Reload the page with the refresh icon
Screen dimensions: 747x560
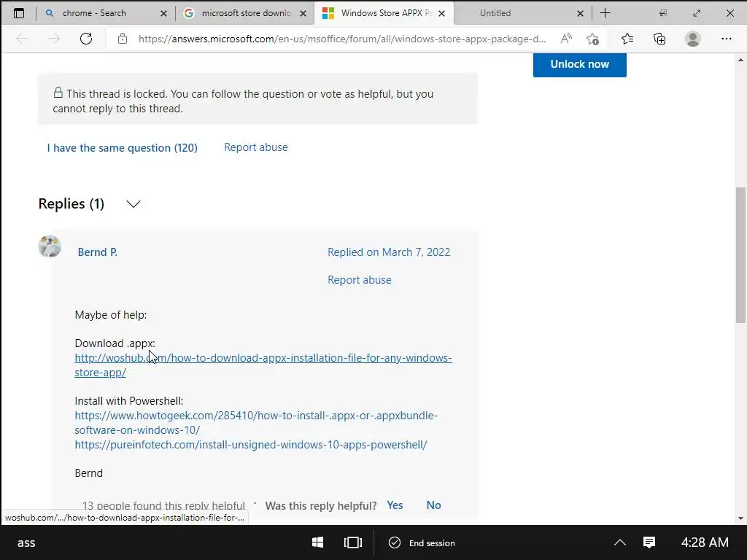[x=86, y=39]
